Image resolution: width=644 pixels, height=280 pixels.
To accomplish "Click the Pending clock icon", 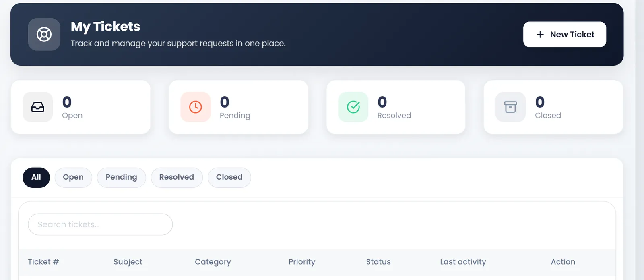I will coord(196,107).
